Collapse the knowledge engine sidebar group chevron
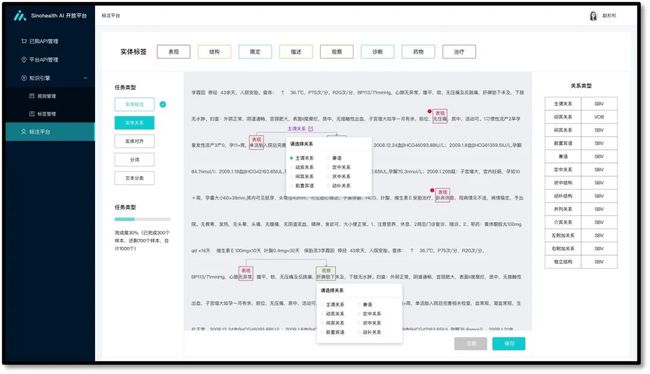The height and width of the screenshot is (374, 650). click(x=85, y=78)
